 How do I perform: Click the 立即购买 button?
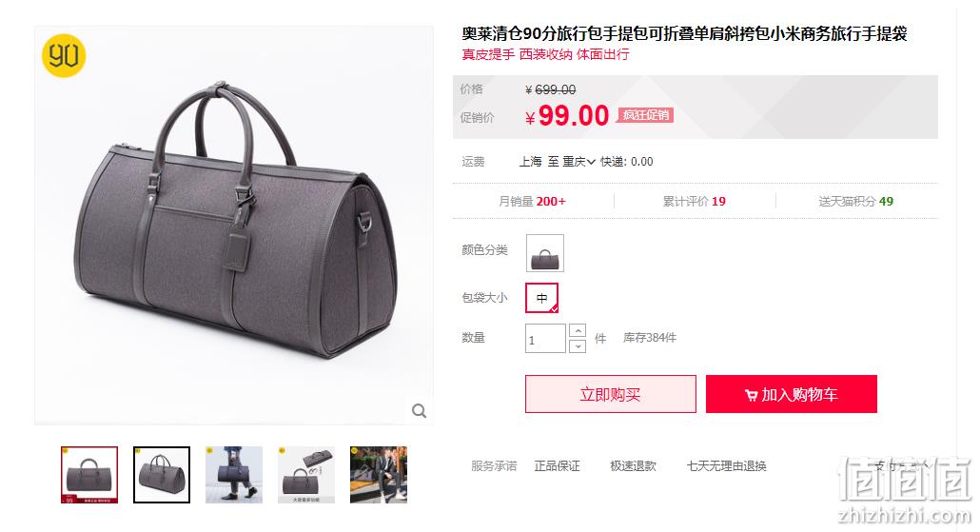point(611,394)
